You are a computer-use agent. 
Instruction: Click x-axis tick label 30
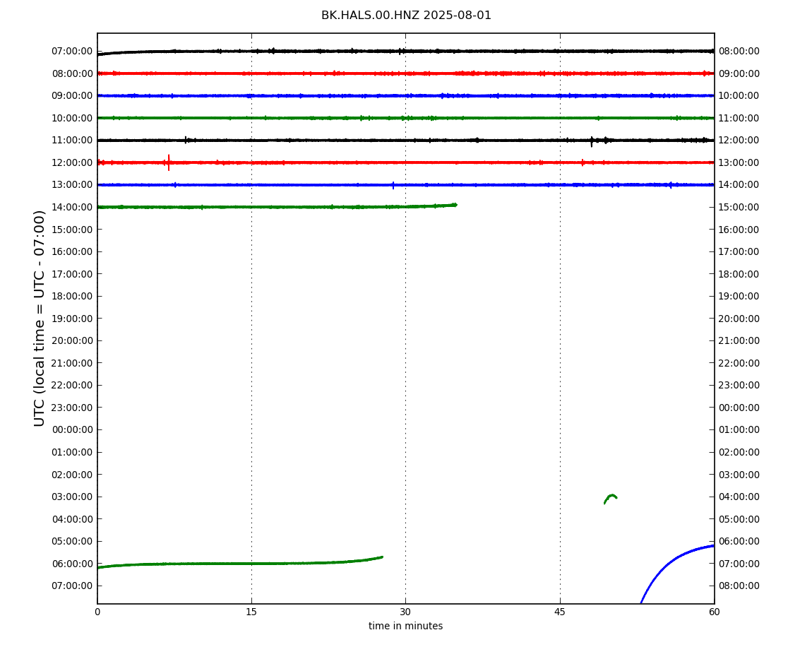tap(405, 612)
